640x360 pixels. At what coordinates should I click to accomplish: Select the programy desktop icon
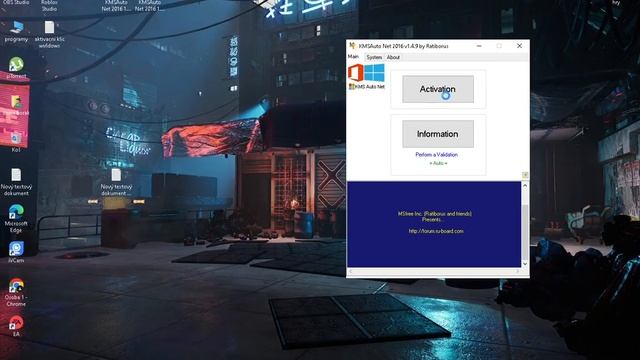click(x=16, y=32)
